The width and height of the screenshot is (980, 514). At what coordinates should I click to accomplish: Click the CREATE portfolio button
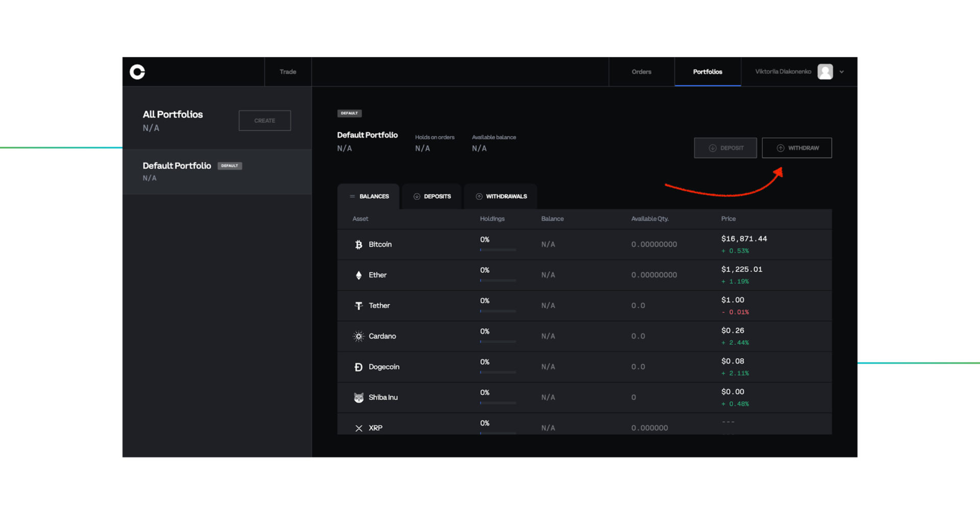(264, 120)
